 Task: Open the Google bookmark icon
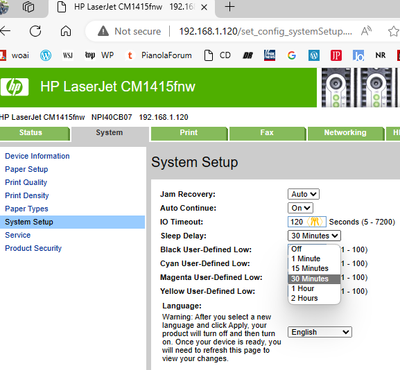292,55
